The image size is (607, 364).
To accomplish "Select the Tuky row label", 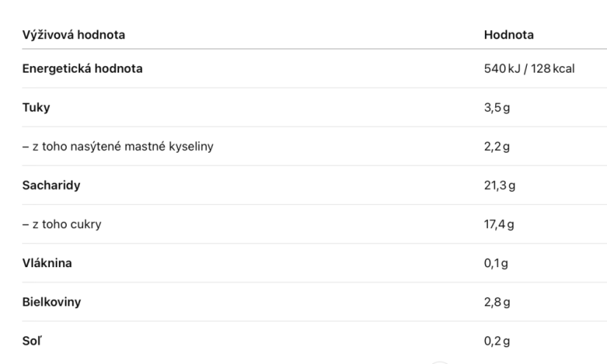I will [36, 107].
